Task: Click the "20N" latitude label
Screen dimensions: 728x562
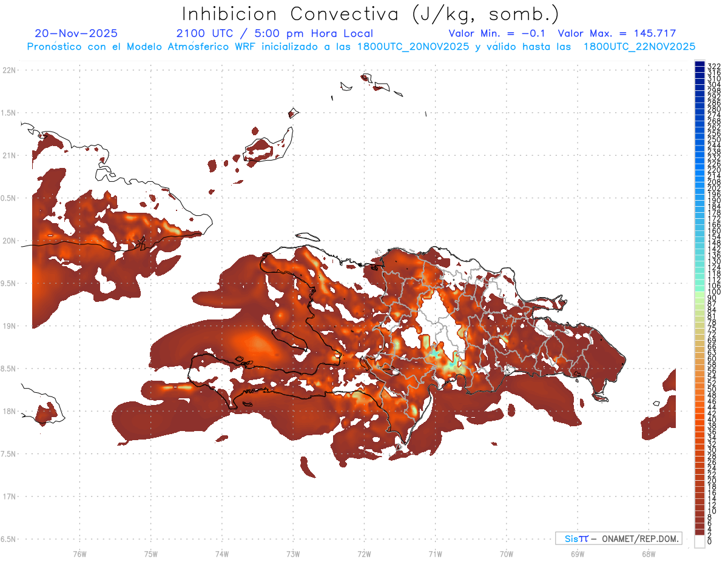Action: pos(8,241)
